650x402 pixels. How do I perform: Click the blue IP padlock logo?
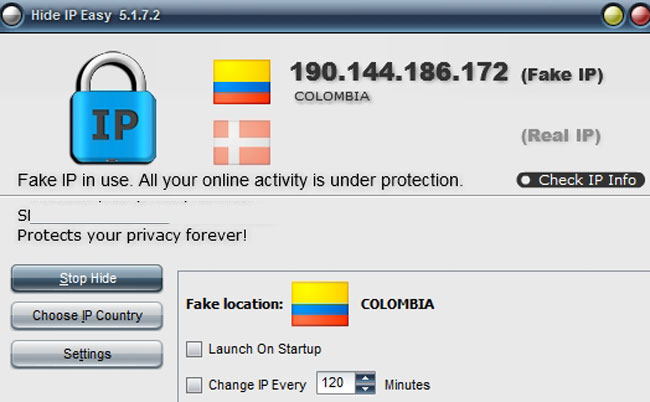(114, 108)
